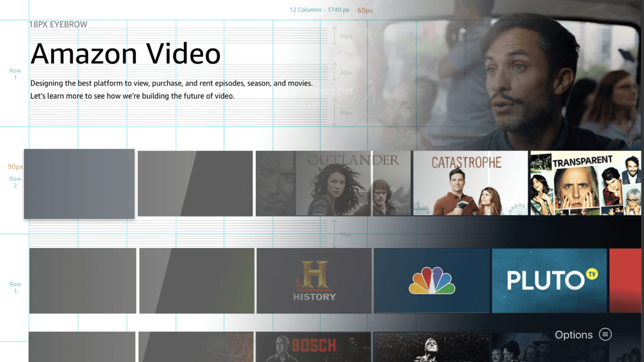This screenshot has height=362, width=644.
Task: Select the highlighted first tile in Row 2
Action: pos(79,184)
